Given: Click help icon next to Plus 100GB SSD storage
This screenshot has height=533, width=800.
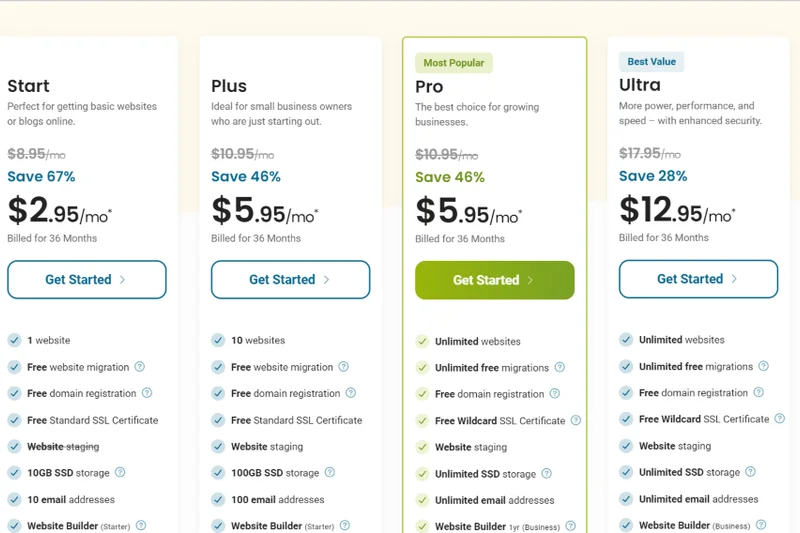Looking at the screenshot, I should tap(330, 472).
